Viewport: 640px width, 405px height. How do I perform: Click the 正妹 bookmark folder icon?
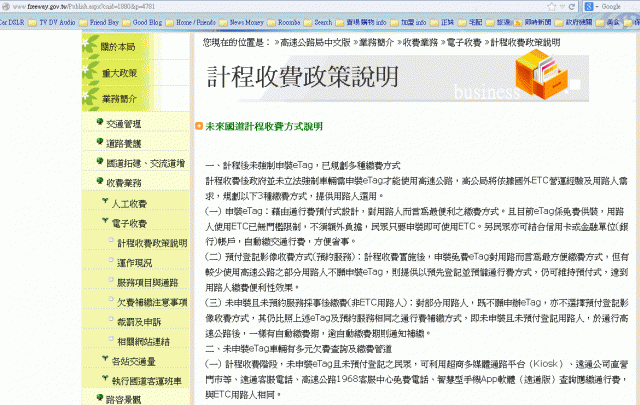[434, 22]
